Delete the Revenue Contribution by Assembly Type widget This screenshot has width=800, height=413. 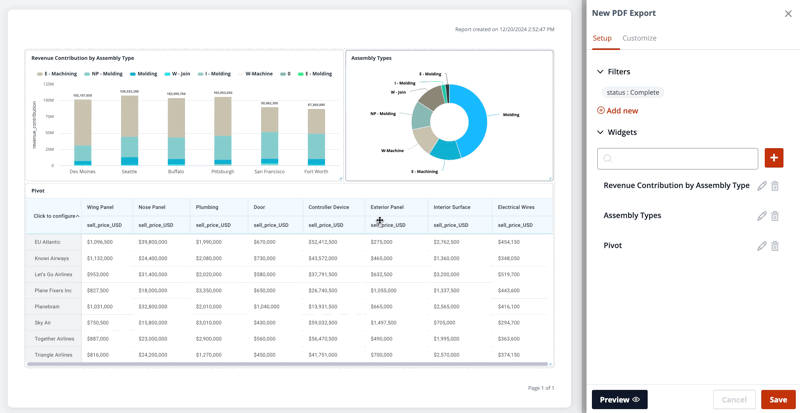(775, 186)
